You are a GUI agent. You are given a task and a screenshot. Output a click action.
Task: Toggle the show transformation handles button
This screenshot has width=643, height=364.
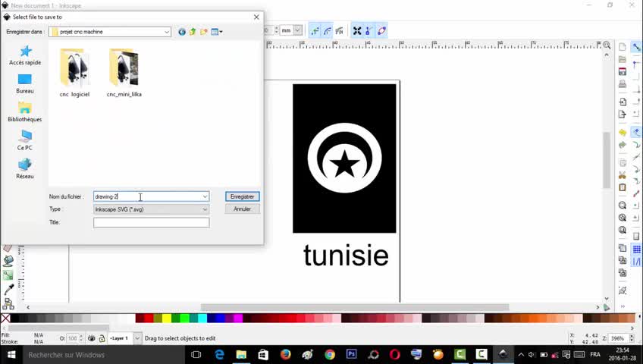pos(357,31)
